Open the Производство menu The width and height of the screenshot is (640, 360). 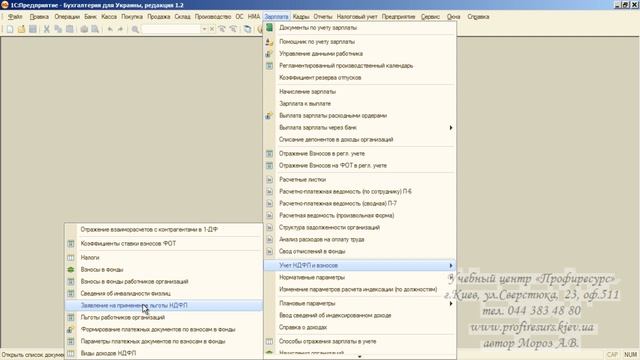tap(213, 17)
